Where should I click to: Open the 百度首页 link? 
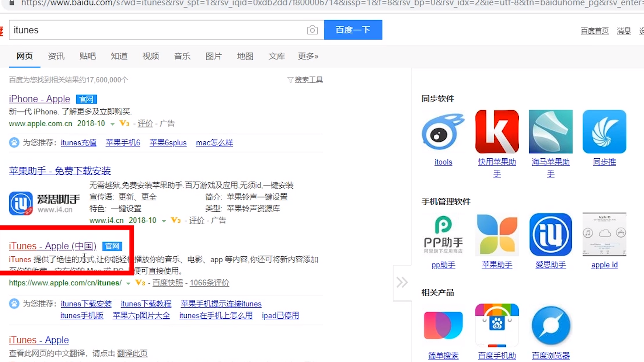(x=595, y=31)
